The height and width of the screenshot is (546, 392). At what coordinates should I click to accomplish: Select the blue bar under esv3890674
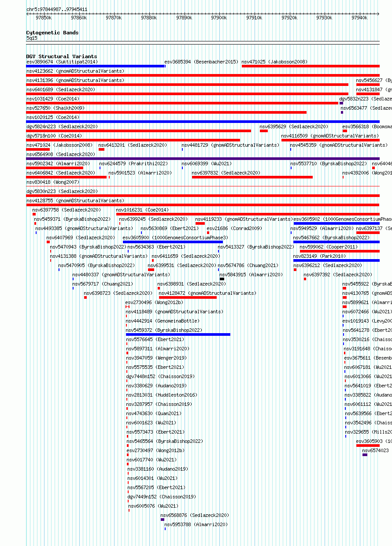96,66
